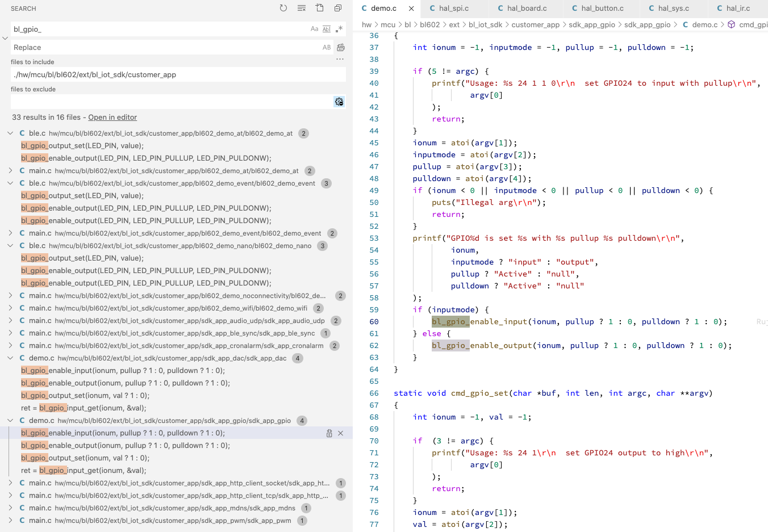Click the Replace All icon
The height and width of the screenshot is (532, 768).
[340, 48]
